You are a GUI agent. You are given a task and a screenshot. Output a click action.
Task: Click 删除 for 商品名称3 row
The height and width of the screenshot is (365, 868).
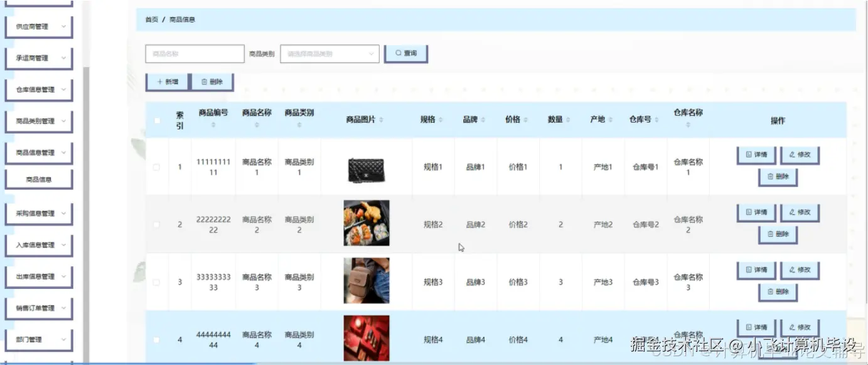(x=778, y=292)
